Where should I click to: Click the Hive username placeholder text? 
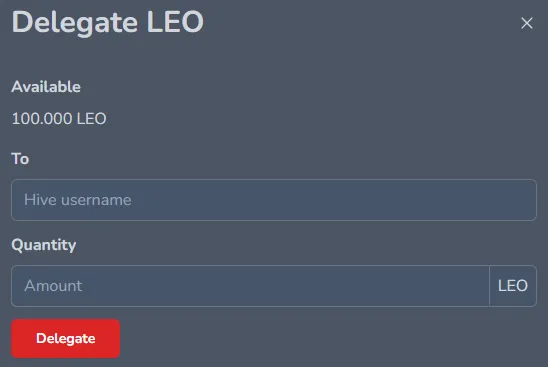click(x=78, y=200)
